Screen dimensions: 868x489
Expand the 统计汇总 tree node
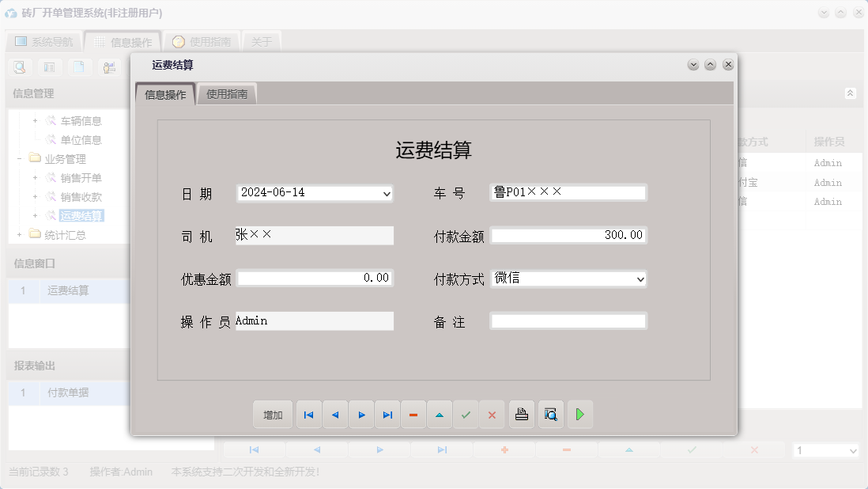pos(21,234)
